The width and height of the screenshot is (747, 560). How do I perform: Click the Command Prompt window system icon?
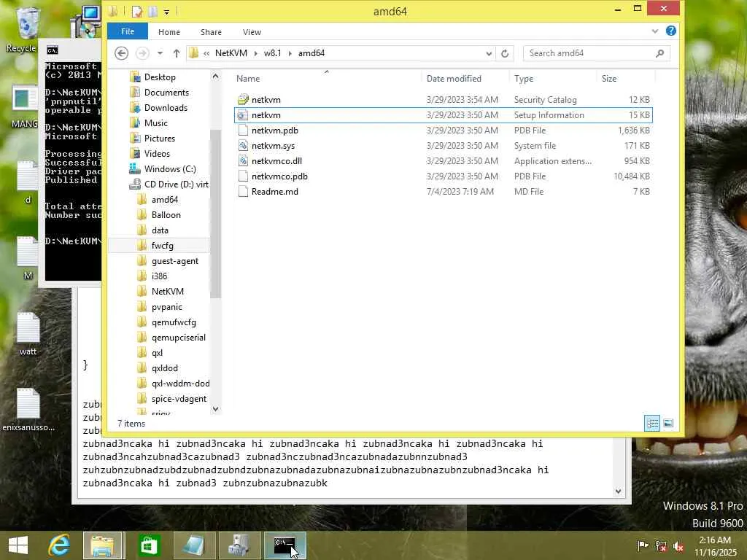click(x=53, y=50)
